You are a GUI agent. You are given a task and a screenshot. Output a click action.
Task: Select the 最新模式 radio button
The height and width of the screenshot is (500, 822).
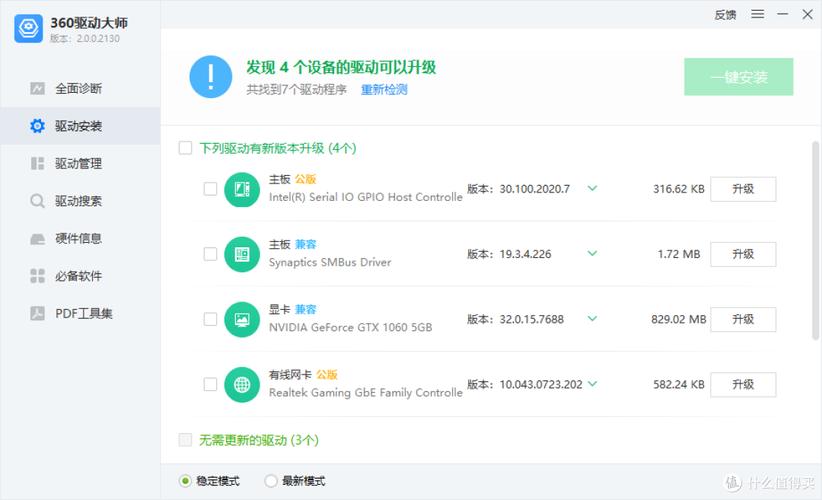(271, 481)
